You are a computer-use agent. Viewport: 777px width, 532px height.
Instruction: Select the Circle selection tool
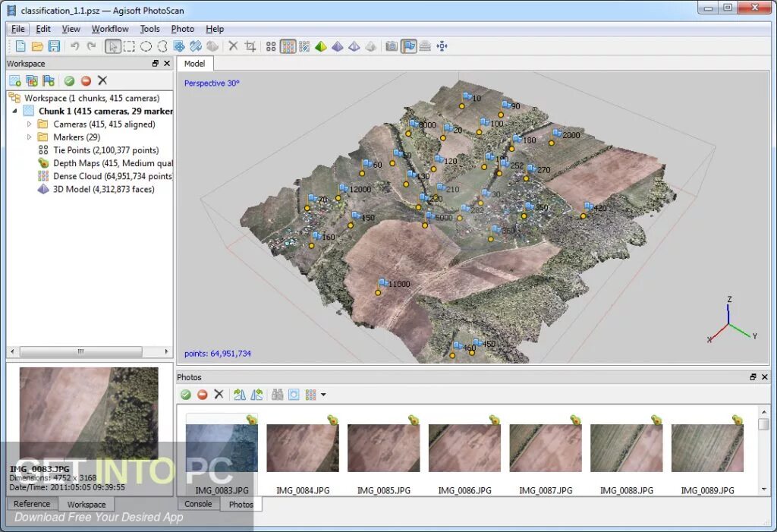146,46
